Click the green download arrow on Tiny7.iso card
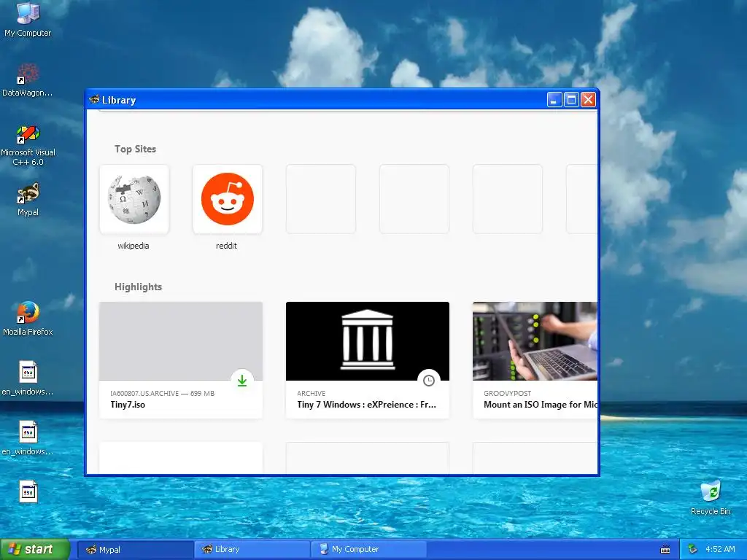This screenshot has height=560, width=747. 242,381
